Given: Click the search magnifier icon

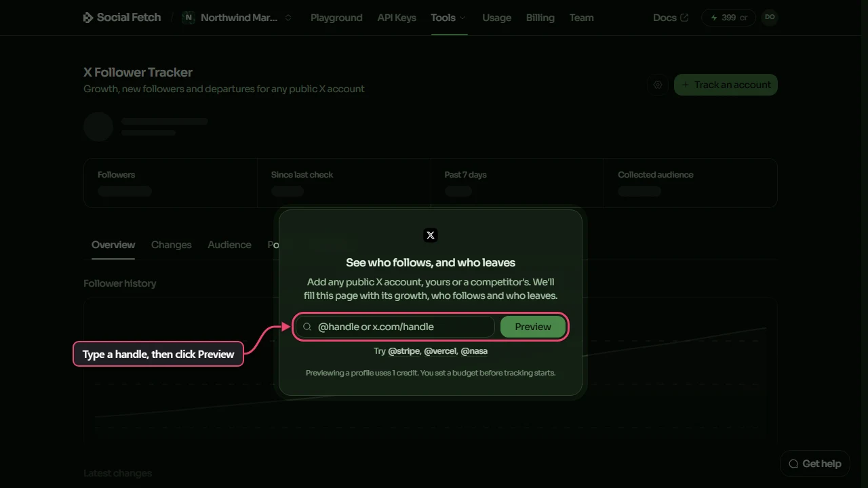Looking at the screenshot, I should click(x=307, y=327).
